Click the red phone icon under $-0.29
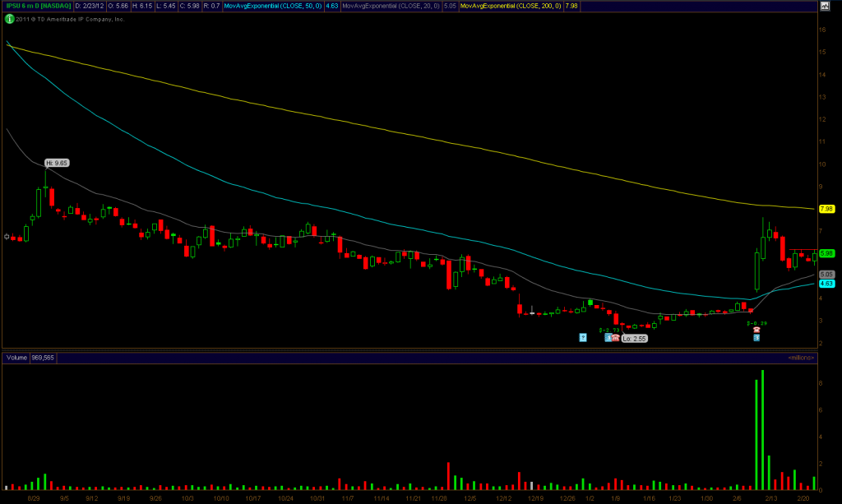This screenshot has height=504, width=842. 756,331
